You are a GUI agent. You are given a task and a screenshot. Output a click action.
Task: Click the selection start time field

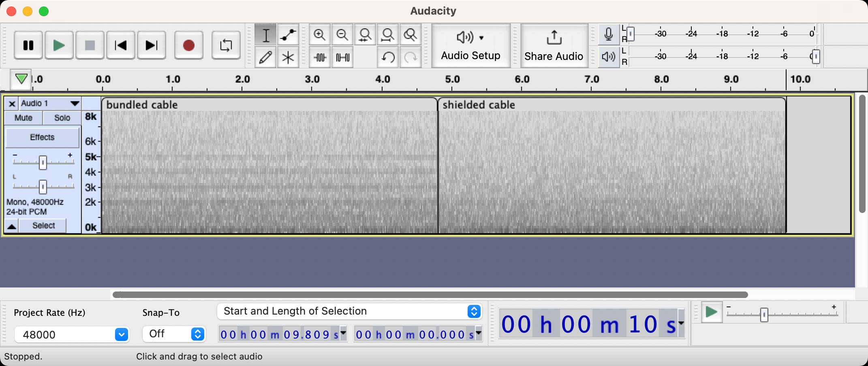(280, 334)
